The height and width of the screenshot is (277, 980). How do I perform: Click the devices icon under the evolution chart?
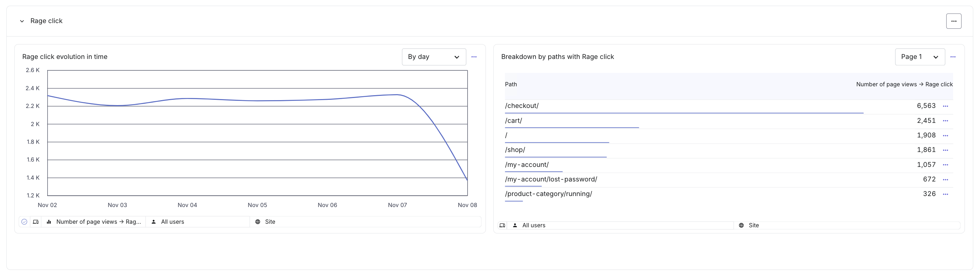pyautogui.click(x=36, y=222)
